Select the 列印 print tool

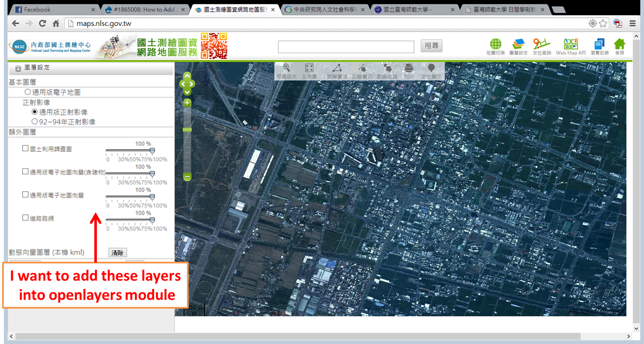(x=409, y=71)
